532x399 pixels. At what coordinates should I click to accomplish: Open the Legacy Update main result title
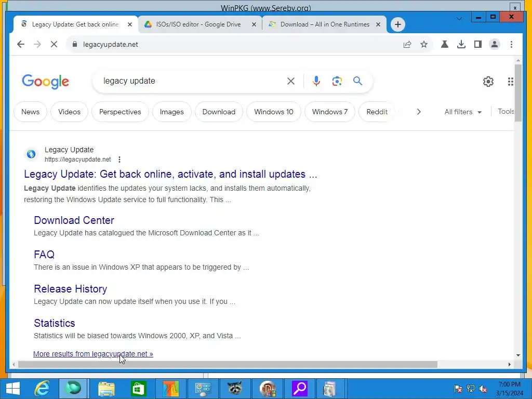click(170, 174)
